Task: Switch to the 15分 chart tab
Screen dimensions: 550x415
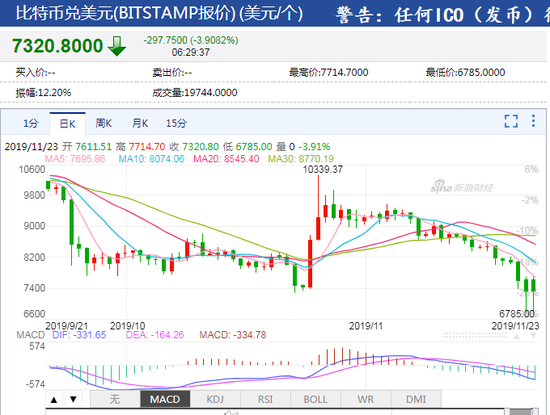Action: (x=176, y=123)
